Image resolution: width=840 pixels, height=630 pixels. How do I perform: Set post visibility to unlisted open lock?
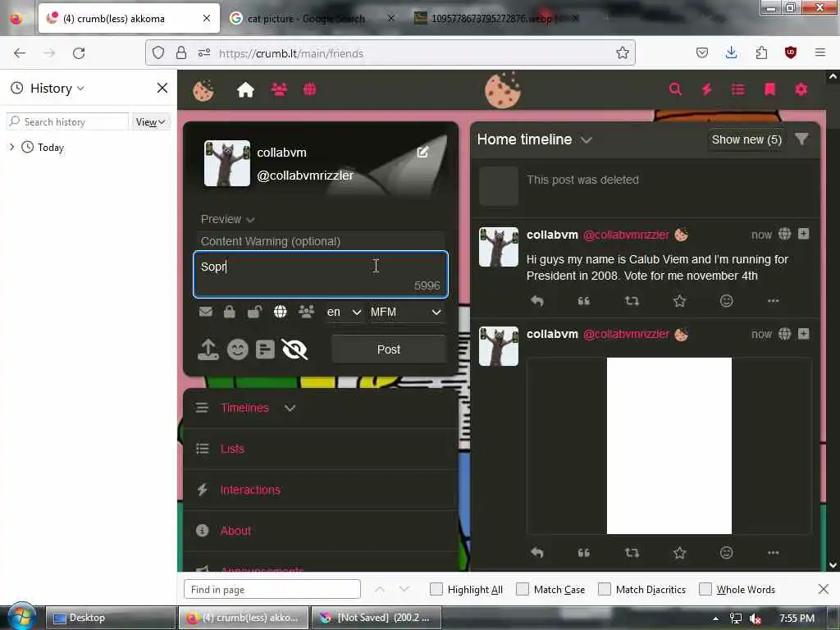pyautogui.click(x=254, y=312)
